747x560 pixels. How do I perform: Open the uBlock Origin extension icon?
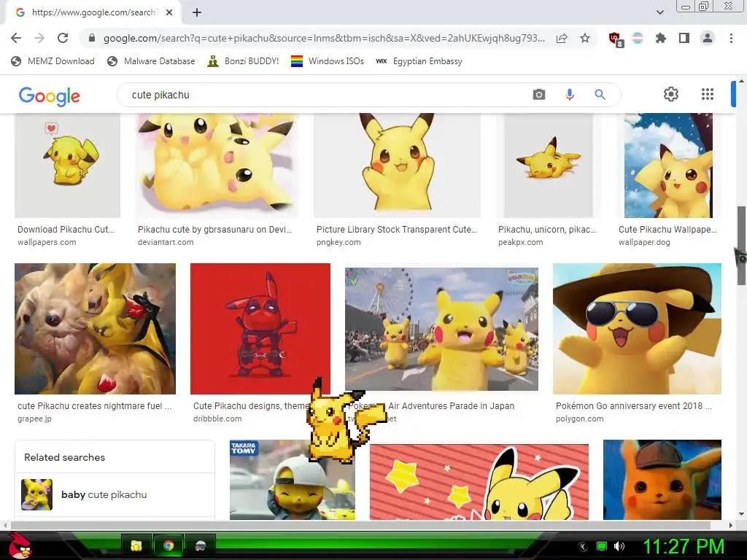pos(615,39)
